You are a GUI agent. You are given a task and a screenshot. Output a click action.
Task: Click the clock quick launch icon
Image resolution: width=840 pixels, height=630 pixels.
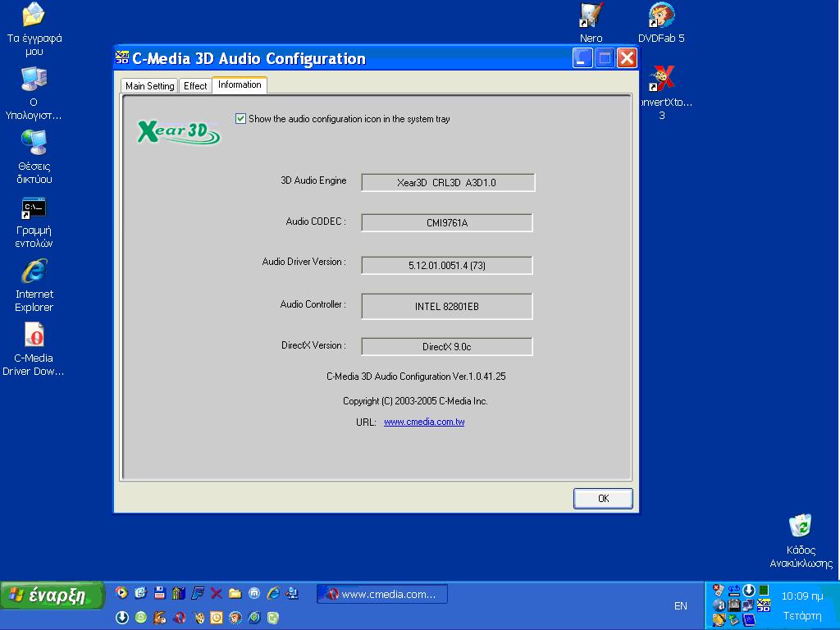(x=217, y=618)
